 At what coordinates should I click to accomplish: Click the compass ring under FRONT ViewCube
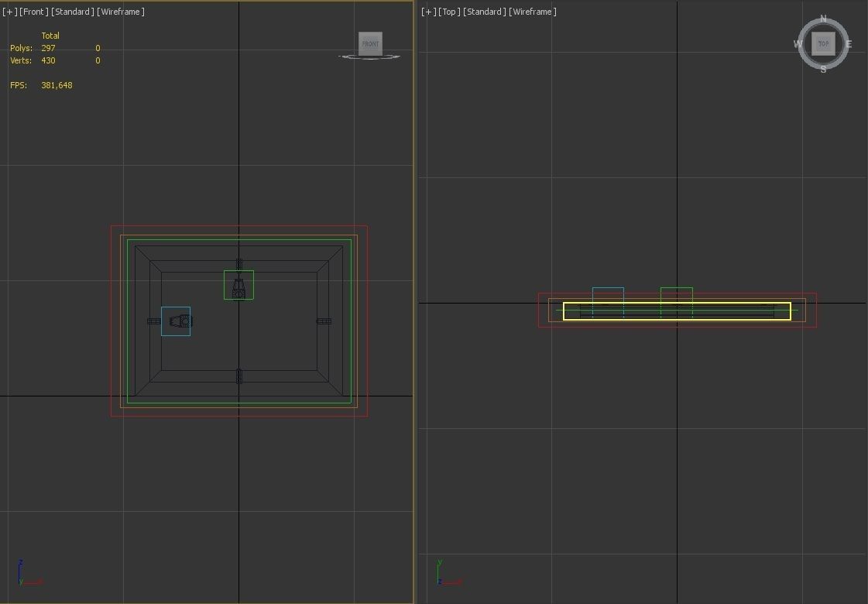tap(369, 57)
